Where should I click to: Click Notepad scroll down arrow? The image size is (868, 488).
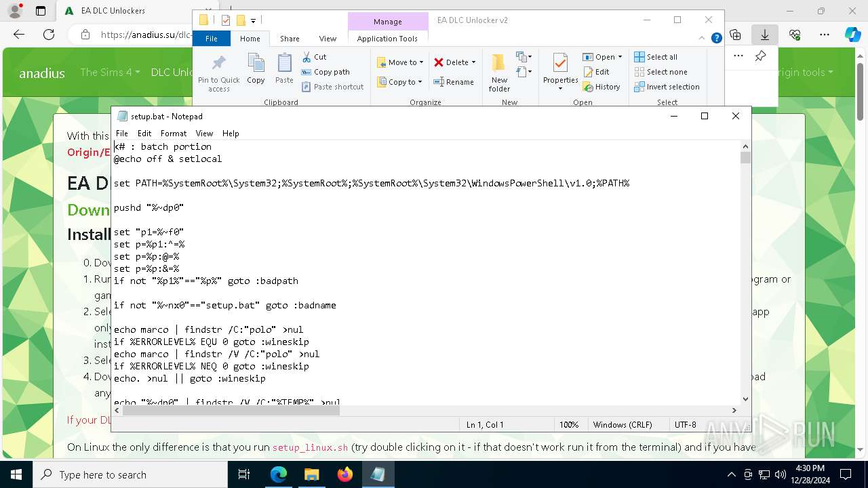point(745,399)
